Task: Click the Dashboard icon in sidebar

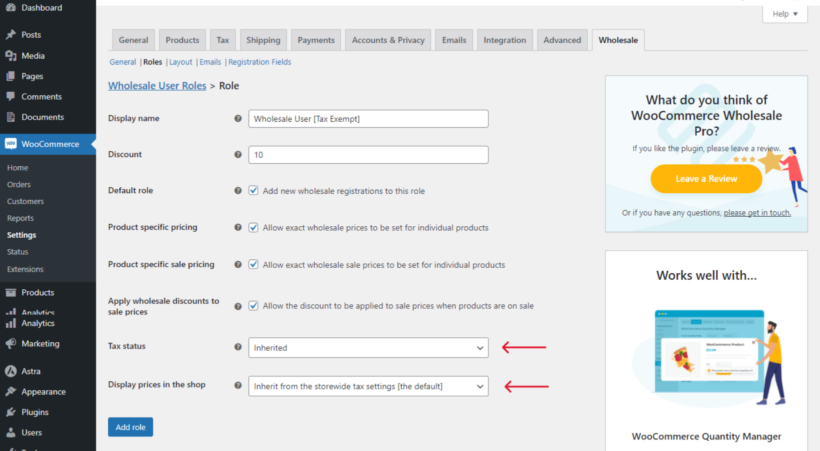Action: 10,8
